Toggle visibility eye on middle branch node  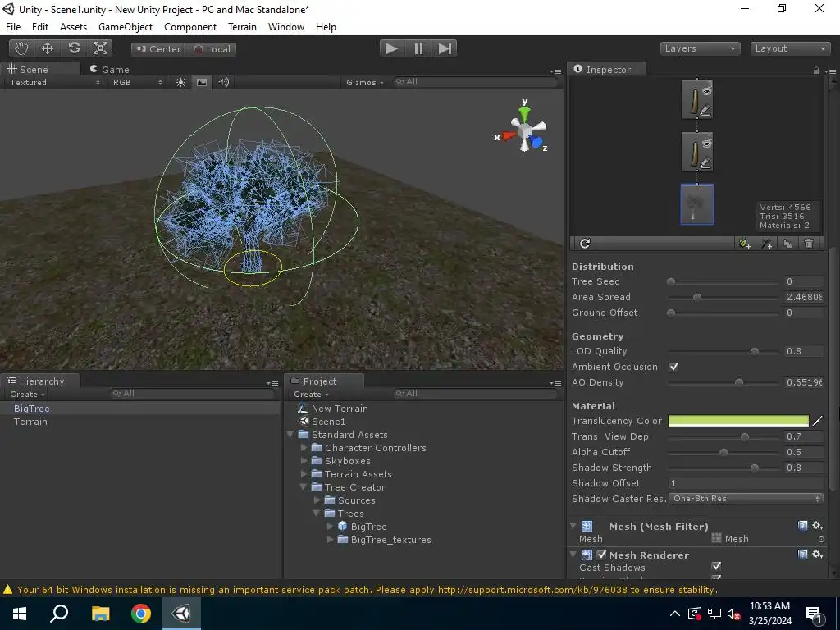(x=706, y=144)
